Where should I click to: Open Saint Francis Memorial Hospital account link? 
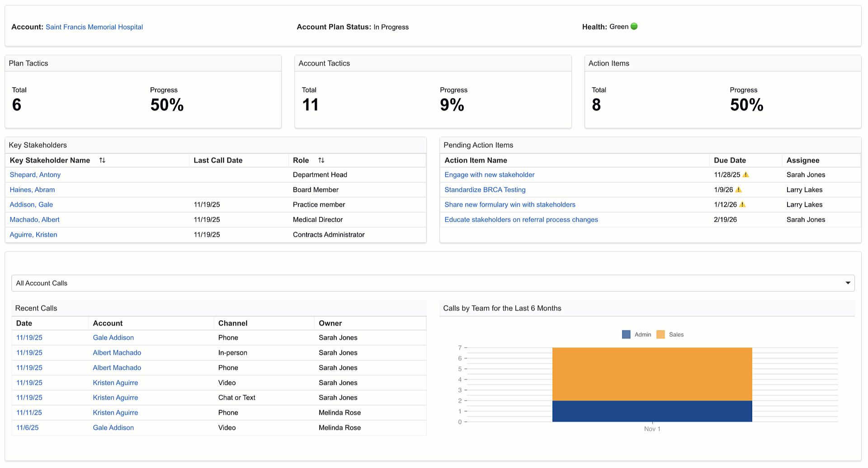click(x=94, y=27)
